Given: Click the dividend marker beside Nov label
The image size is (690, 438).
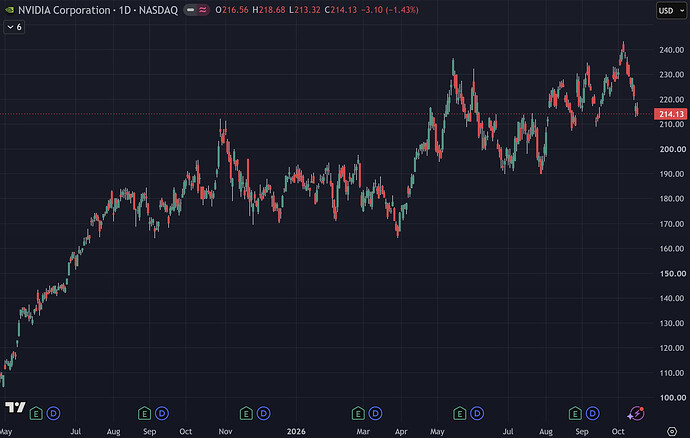Looking at the screenshot, I should click(264, 413).
